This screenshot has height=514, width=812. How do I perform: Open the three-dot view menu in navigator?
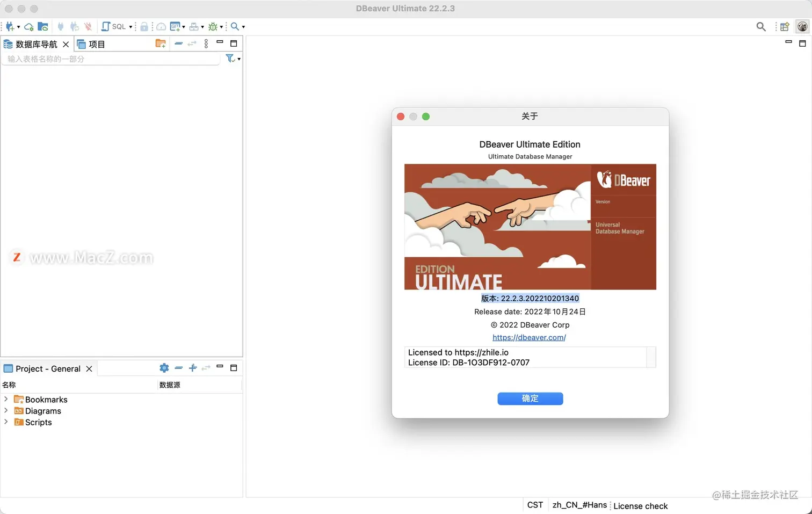click(206, 44)
